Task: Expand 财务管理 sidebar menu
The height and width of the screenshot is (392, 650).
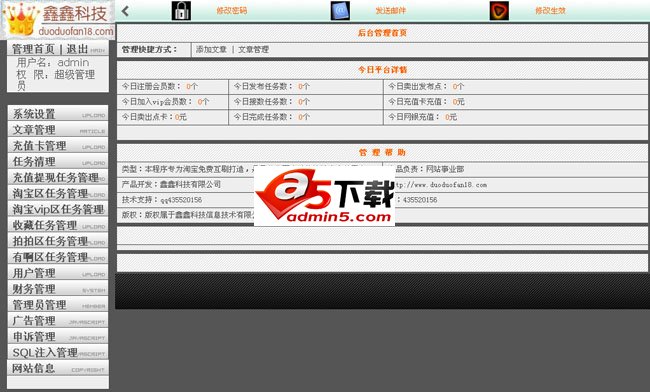Action: click(x=58, y=288)
